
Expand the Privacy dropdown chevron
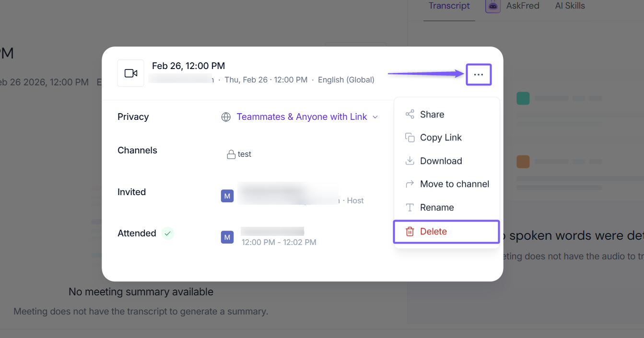tap(375, 117)
